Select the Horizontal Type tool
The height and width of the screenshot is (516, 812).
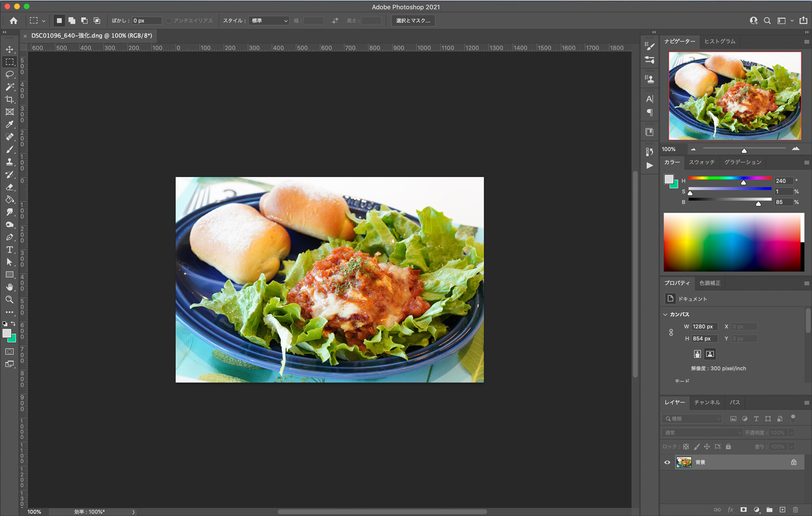[10, 250]
